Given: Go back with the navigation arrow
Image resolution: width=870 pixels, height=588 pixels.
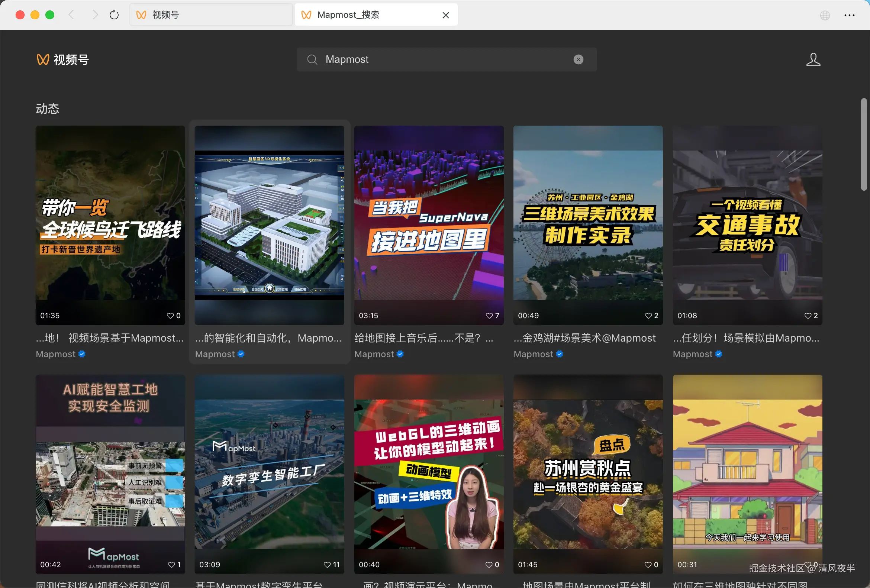Looking at the screenshot, I should pyautogui.click(x=71, y=15).
